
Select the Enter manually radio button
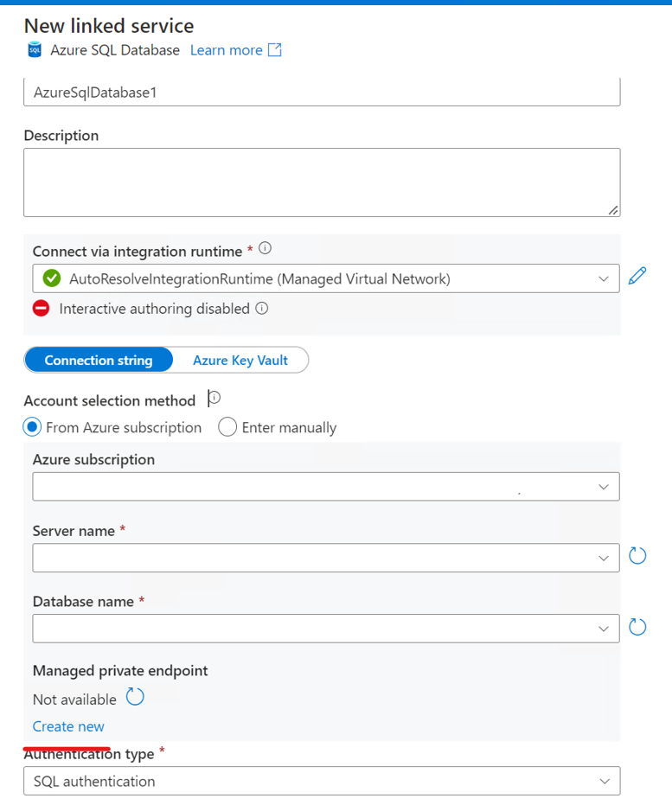pos(227,427)
